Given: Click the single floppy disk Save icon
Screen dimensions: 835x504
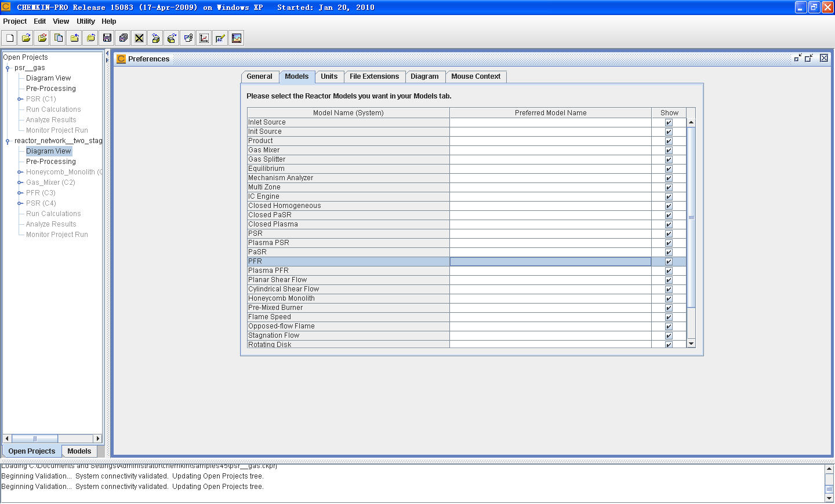Looking at the screenshot, I should (107, 38).
